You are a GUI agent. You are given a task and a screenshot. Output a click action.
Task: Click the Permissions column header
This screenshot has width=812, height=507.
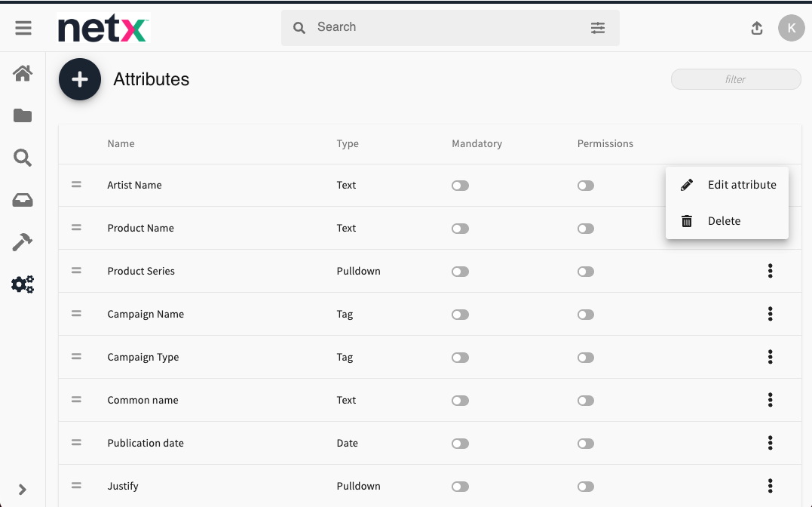[605, 143]
